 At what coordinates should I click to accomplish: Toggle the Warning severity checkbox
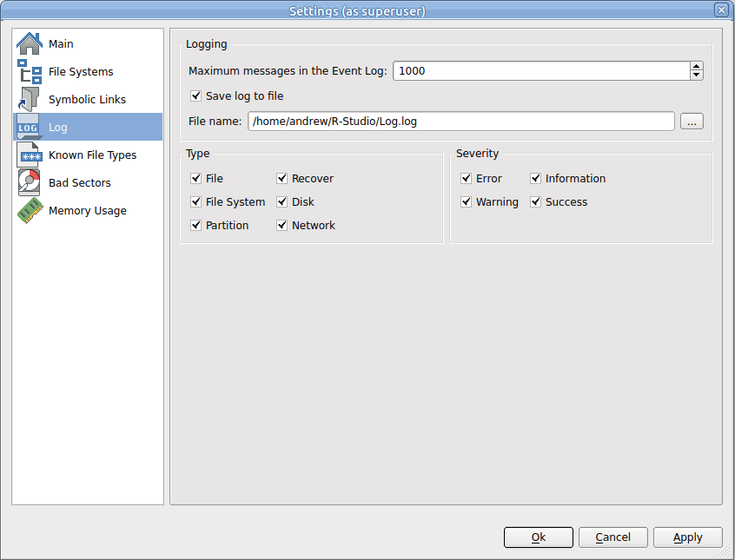(x=467, y=202)
